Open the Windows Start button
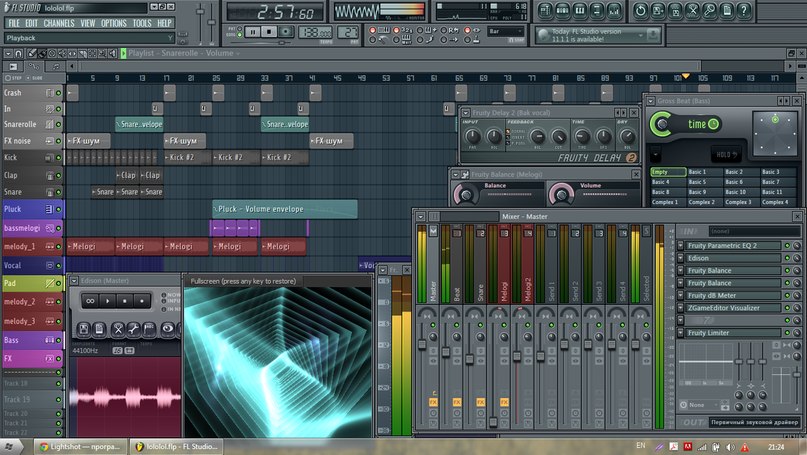 9,447
